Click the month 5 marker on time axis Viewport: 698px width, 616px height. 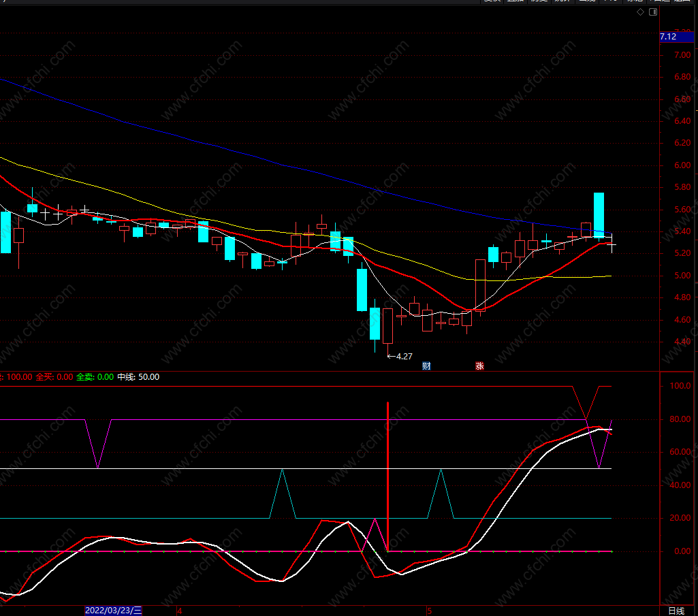429,611
